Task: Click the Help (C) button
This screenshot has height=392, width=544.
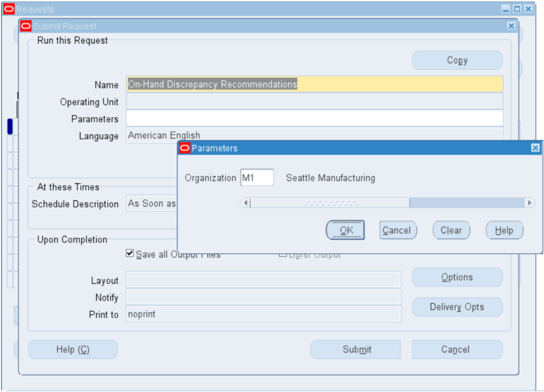Action: pyautogui.click(x=73, y=349)
